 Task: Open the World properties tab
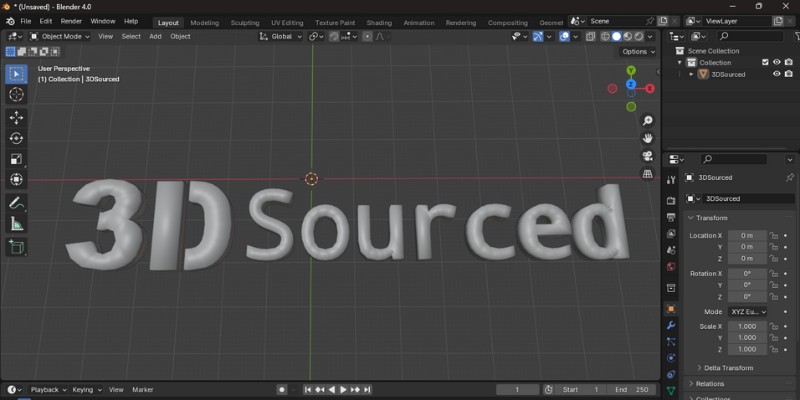(671, 267)
